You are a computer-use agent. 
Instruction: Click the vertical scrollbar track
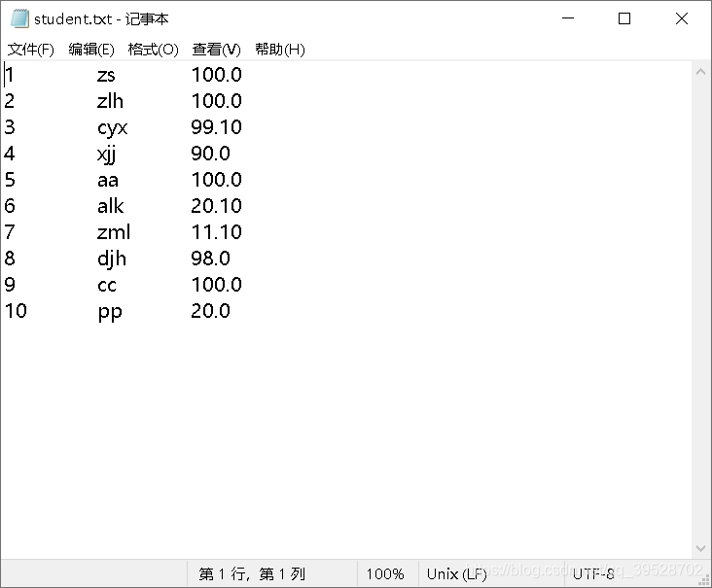[701, 311]
